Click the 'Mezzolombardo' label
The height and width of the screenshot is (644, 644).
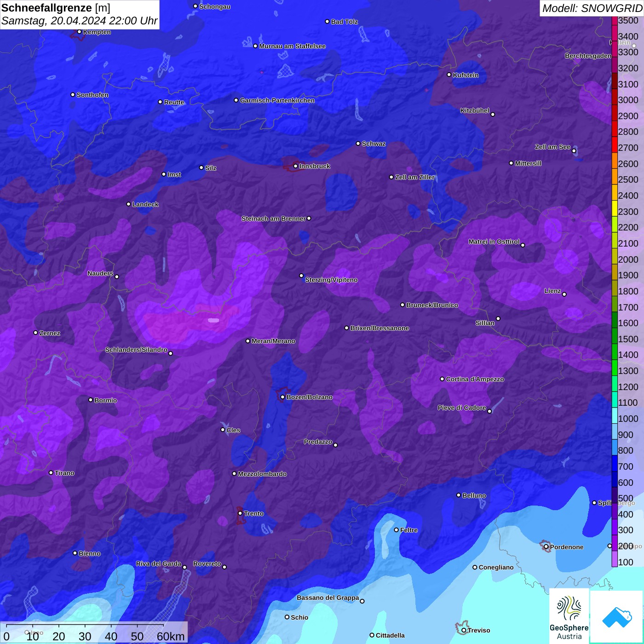tap(262, 474)
